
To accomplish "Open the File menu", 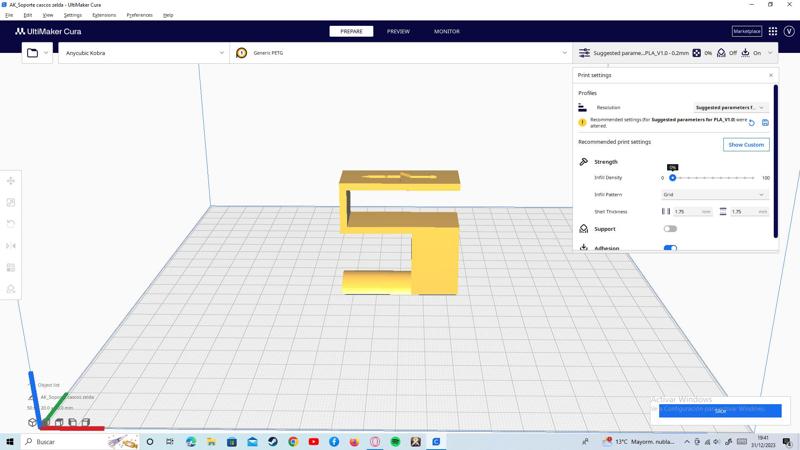I will coord(9,15).
